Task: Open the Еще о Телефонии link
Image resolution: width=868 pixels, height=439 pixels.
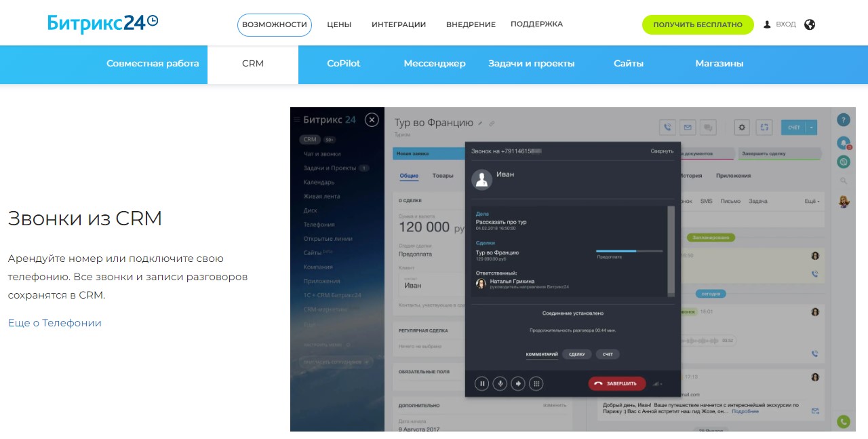Action: (55, 323)
